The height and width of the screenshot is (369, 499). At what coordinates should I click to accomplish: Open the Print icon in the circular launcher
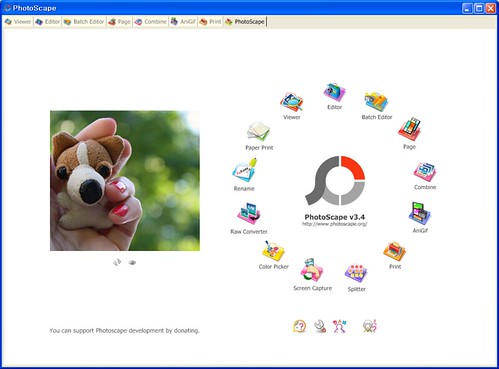395,251
